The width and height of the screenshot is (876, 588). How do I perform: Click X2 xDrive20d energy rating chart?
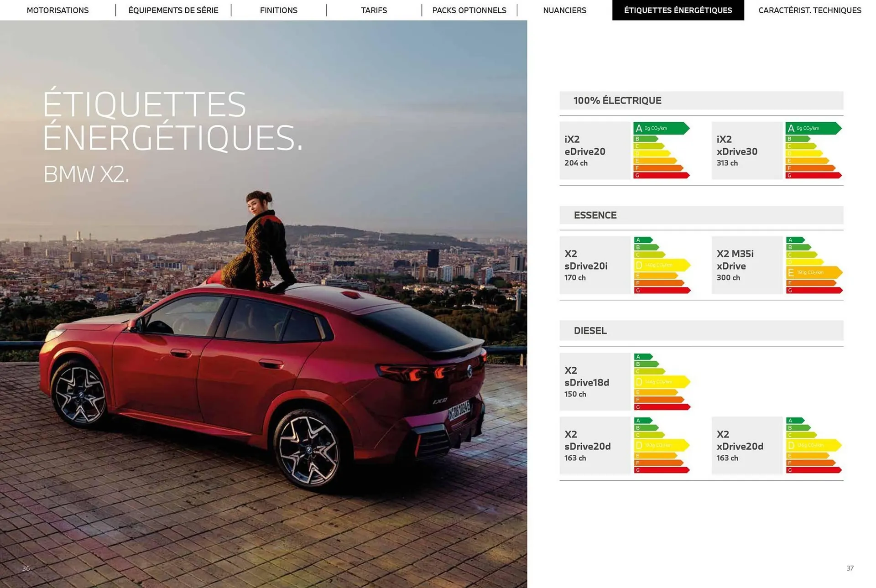(x=813, y=445)
